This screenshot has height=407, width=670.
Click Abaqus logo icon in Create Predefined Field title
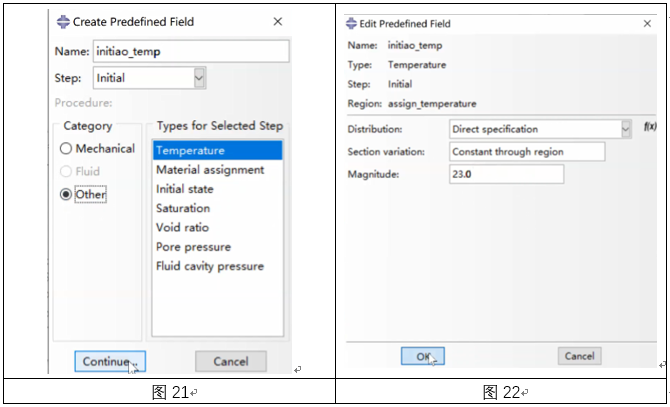point(63,22)
